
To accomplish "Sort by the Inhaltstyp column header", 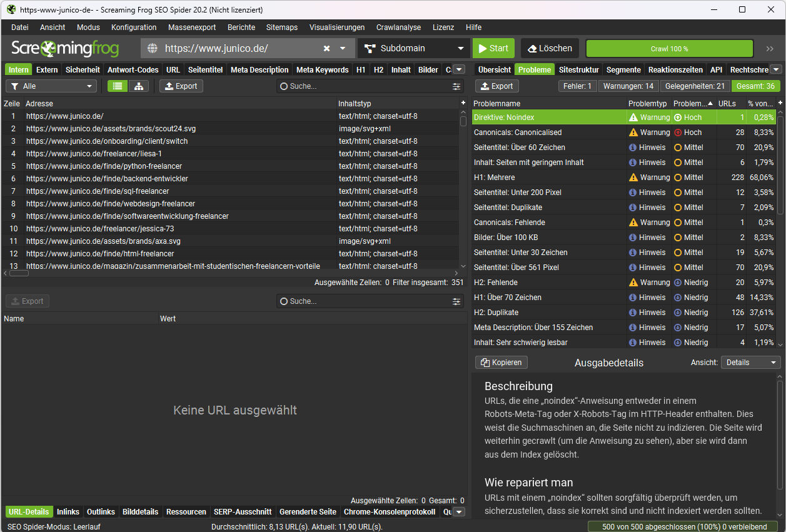I will tap(398, 103).
